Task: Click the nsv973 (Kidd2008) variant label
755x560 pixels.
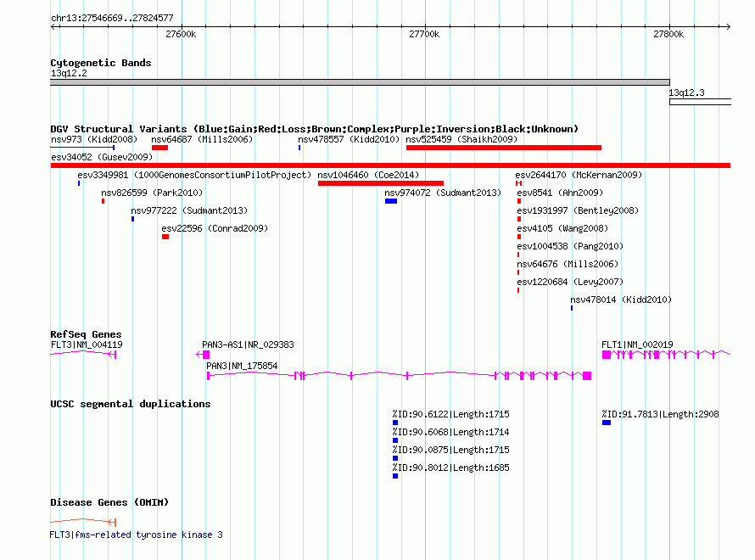Action: coord(94,139)
